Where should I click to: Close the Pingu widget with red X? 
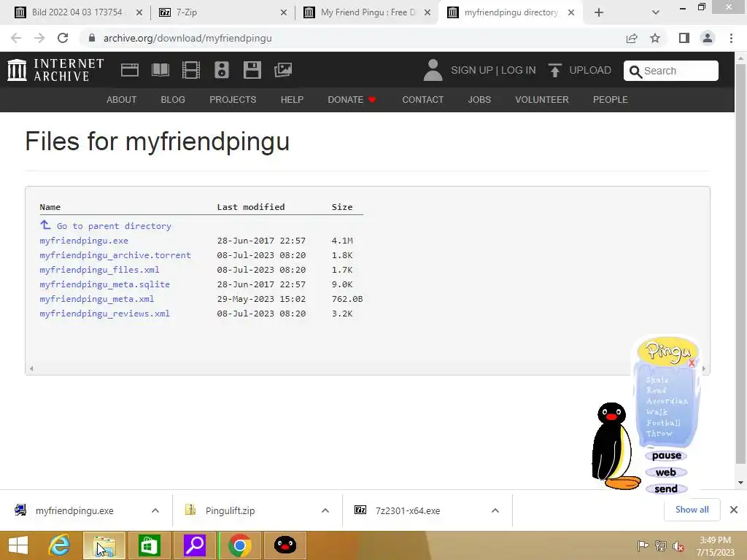(x=692, y=363)
